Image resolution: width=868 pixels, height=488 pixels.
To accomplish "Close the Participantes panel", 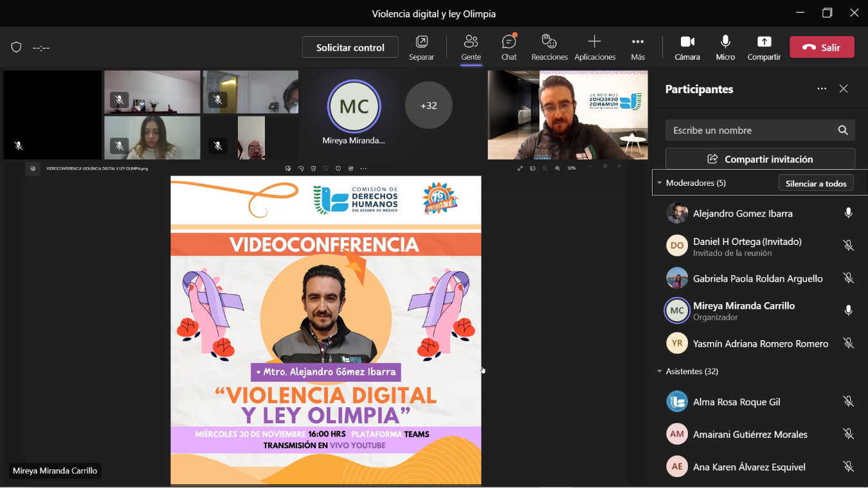I will coord(844,89).
